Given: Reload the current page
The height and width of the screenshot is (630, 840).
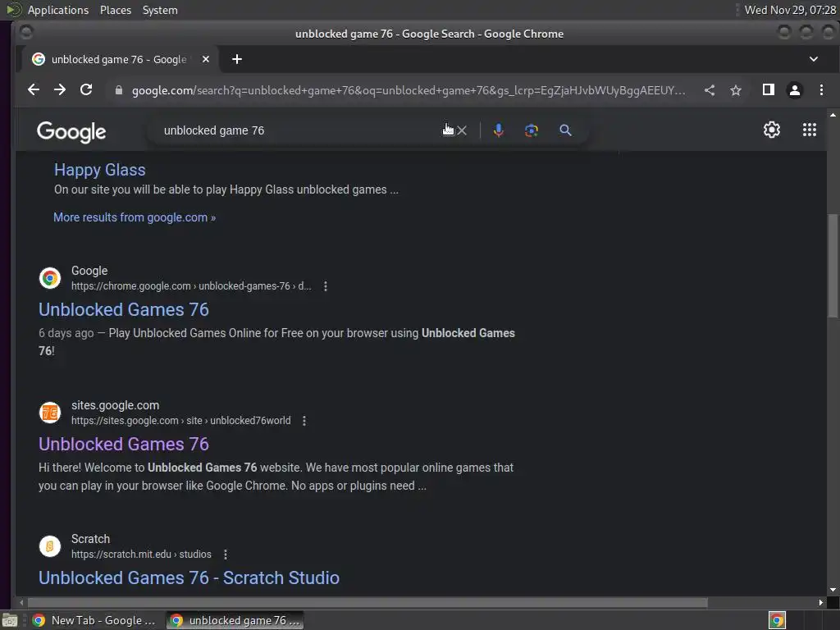Looking at the screenshot, I should pyautogui.click(x=85, y=90).
